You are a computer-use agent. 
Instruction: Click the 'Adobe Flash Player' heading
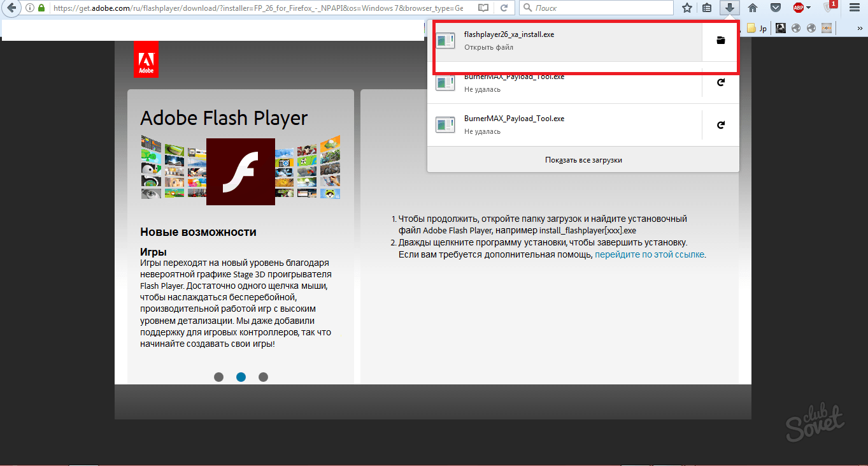point(224,118)
